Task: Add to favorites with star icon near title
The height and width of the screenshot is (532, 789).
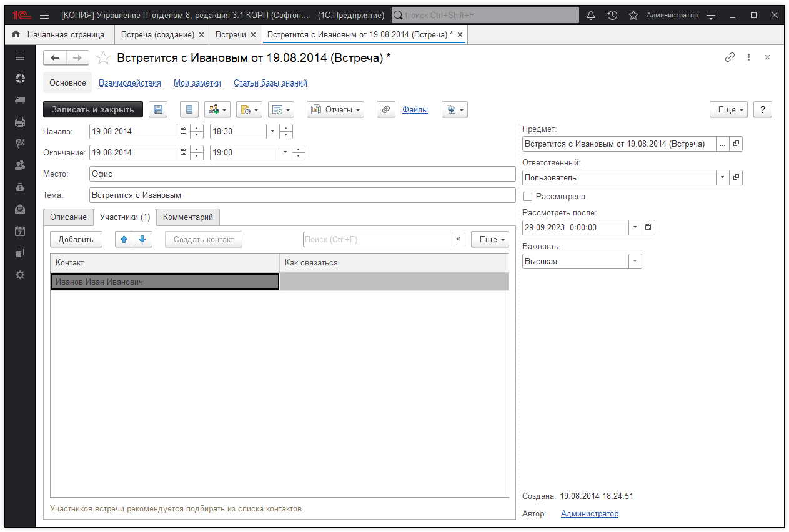Action: click(x=104, y=58)
